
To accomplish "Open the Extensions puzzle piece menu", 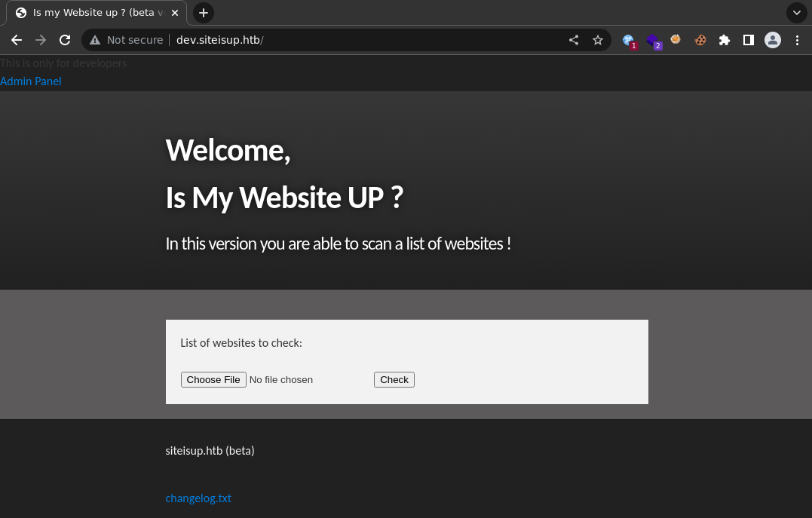I will (x=725, y=40).
